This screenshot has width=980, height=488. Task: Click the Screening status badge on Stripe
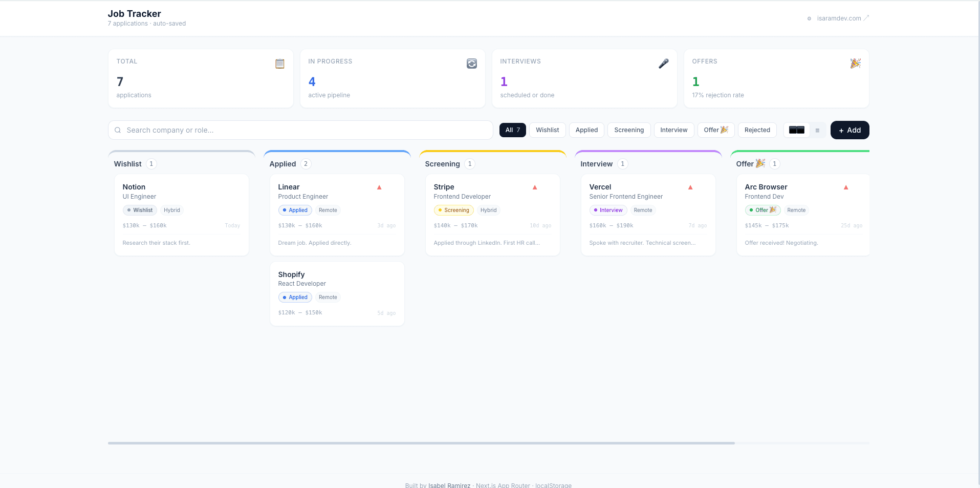453,210
